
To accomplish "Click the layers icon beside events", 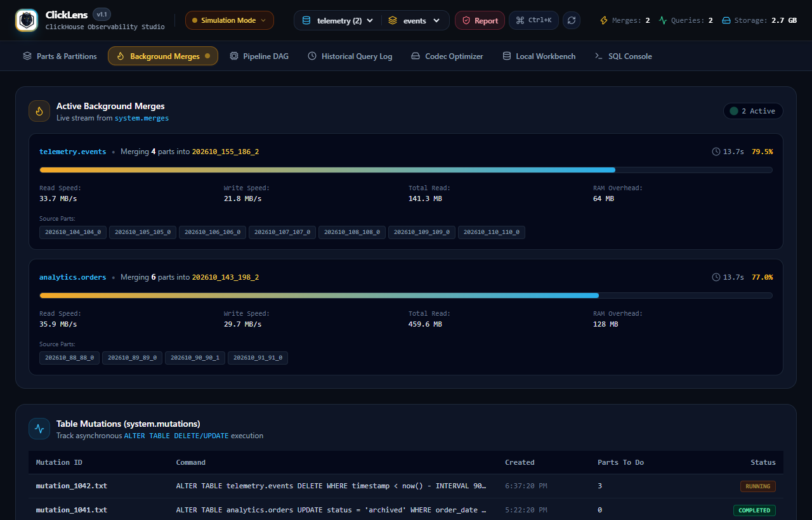I will (x=393, y=20).
